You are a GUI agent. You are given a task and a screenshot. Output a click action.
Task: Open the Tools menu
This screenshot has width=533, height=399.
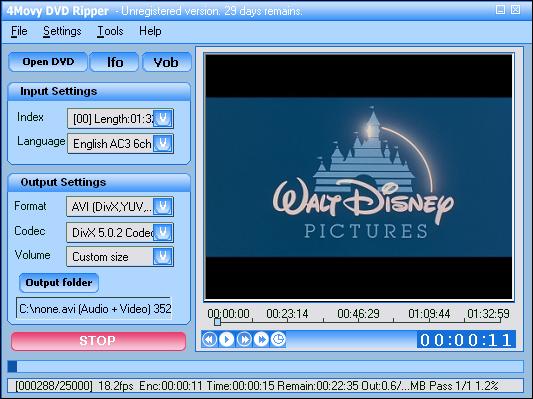[110, 31]
